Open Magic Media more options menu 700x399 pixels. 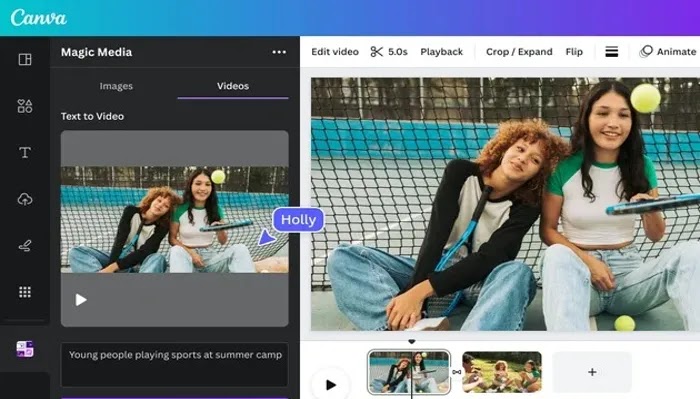pyautogui.click(x=279, y=52)
